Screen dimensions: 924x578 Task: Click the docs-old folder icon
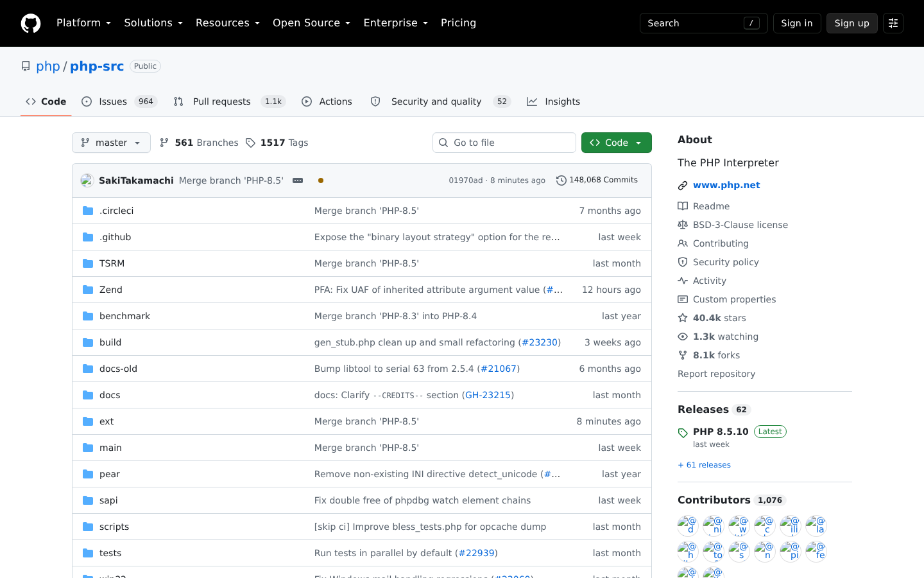(88, 369)
